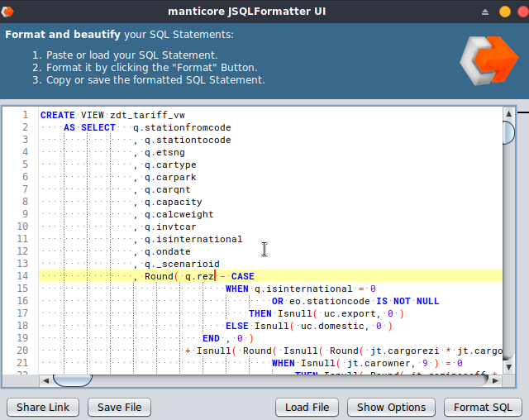Click 'q._scenarioid' on line 13
Screen dimensions: 529x420
pyautogui.click(x=182, y=264)
